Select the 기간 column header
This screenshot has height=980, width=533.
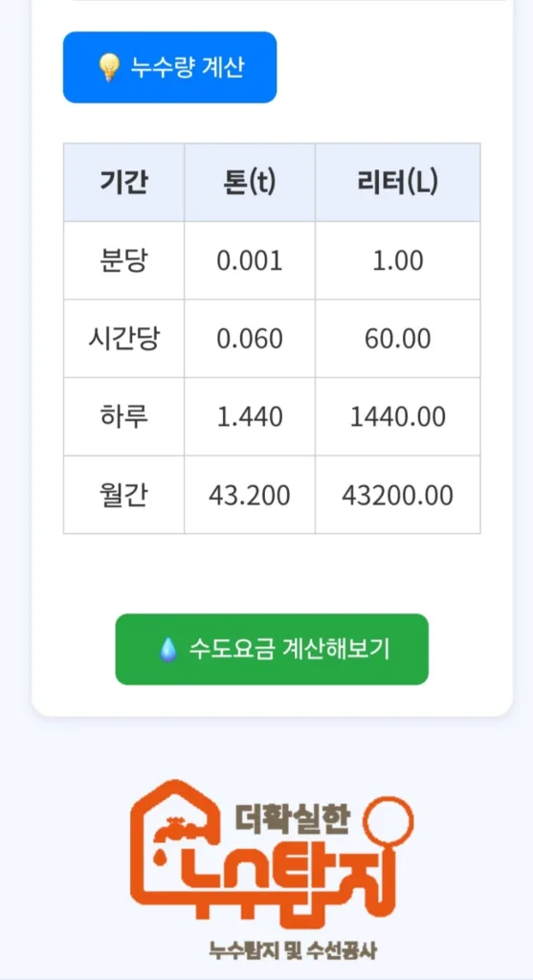click(123, 183)
